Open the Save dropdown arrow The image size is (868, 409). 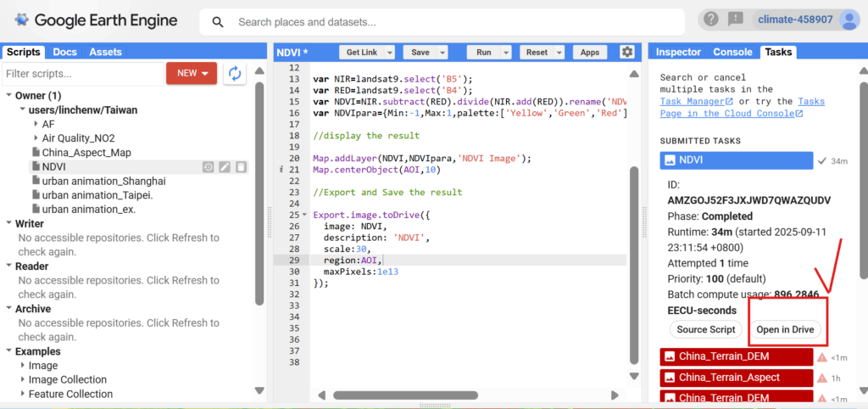click(442, 53)
